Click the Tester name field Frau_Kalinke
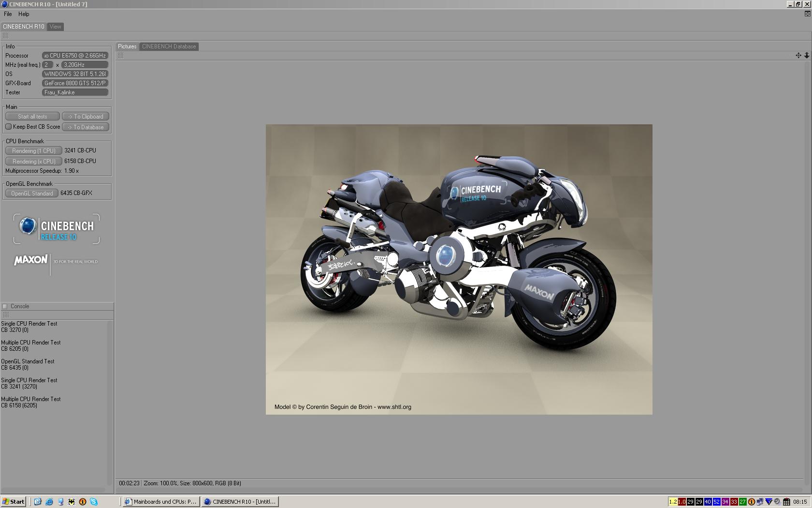812x508 pixels. [75, 92]
